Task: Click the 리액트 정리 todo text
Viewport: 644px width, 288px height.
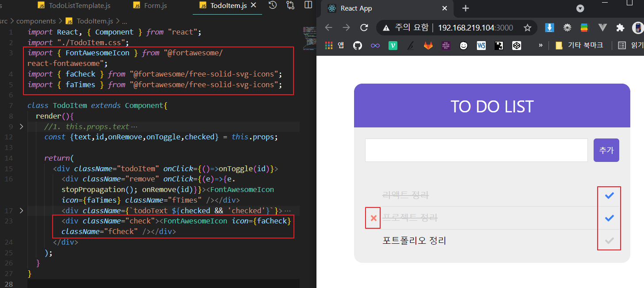Action: click(x=405, y=195)
